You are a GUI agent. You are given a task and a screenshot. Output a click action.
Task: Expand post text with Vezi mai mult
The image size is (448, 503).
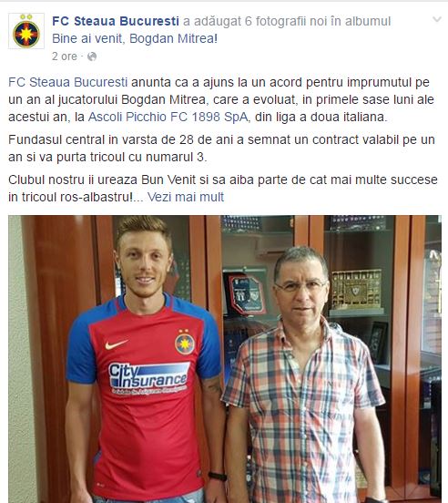pos(186,197)
